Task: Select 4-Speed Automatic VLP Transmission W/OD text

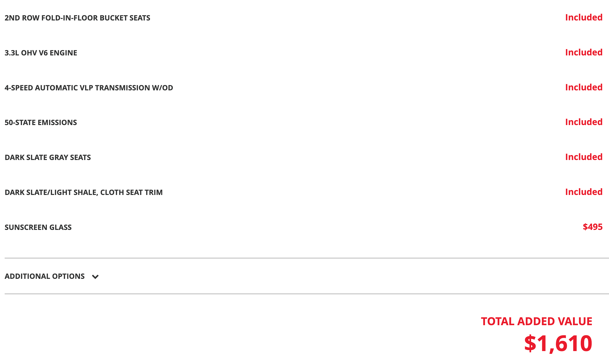Action: click(x=89, y=88)
